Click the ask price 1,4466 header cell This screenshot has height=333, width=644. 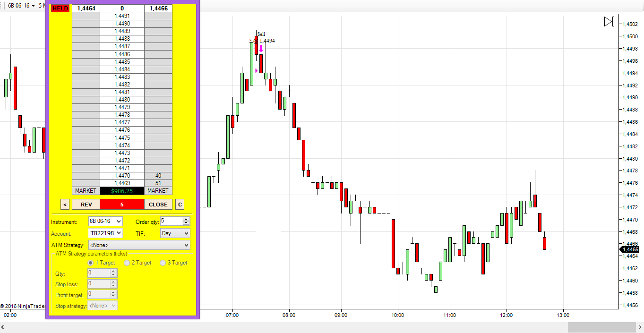coord(158,9)
